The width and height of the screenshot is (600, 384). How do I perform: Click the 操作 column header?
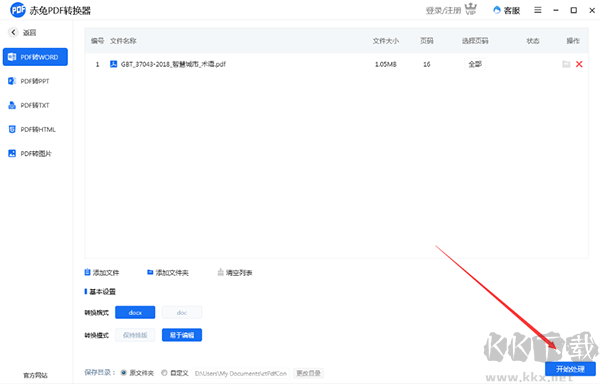[573, 41]
